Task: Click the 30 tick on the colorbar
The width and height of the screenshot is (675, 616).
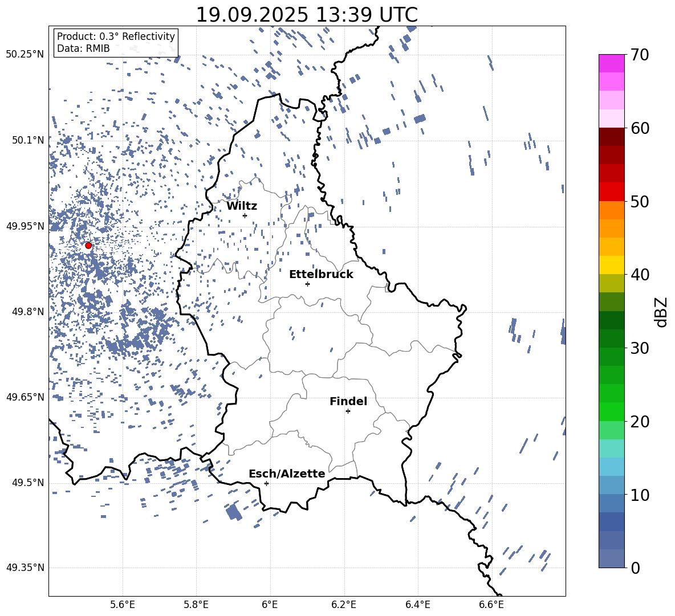Action: tap(639, 348)
